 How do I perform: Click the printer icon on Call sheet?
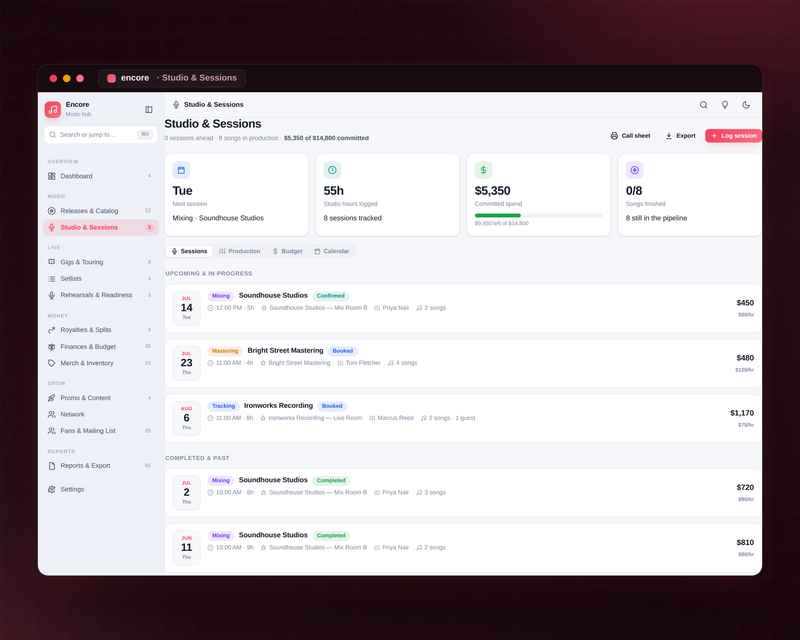614,136
